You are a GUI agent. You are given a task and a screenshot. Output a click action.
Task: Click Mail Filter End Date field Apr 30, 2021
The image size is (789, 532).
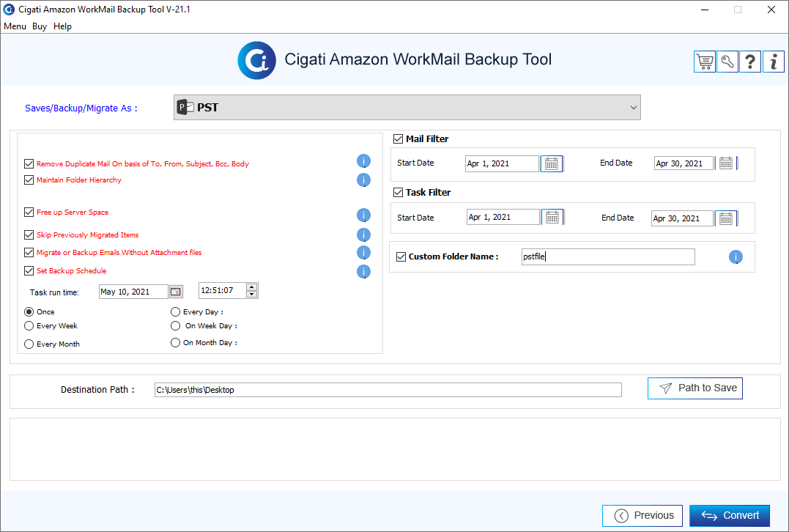click(x=684, y=163)
